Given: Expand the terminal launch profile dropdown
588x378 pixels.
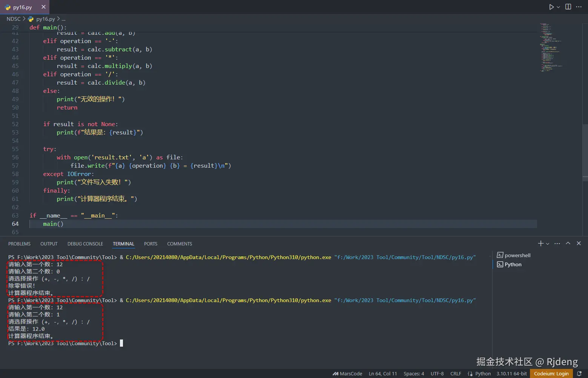Looking at the screenshot, I should pos(548,244).
